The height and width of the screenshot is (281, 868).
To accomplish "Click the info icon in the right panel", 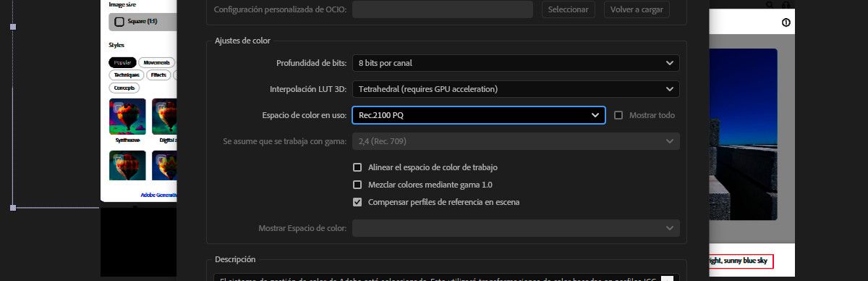I will 787,22.
